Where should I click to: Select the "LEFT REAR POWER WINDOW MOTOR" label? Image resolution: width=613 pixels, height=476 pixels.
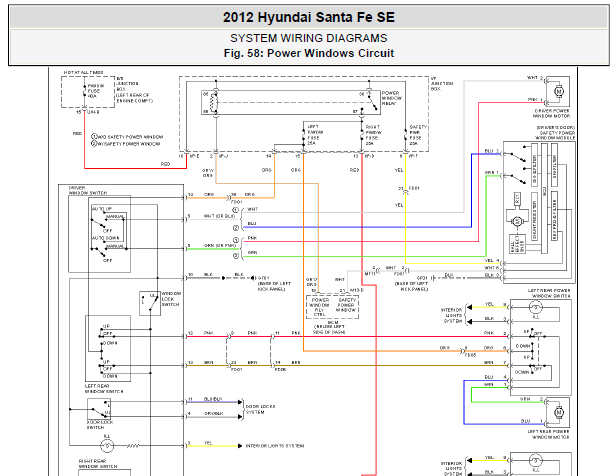[x=549, y=434]
